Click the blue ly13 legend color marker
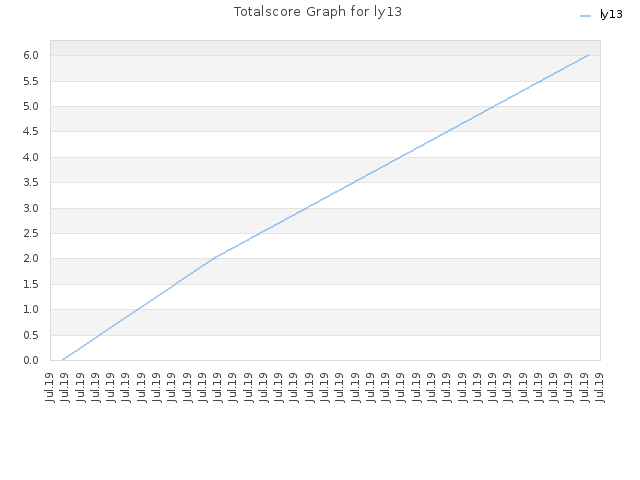Image resolution: width=640 pixels, height=480 pixels. pos(585,16)
